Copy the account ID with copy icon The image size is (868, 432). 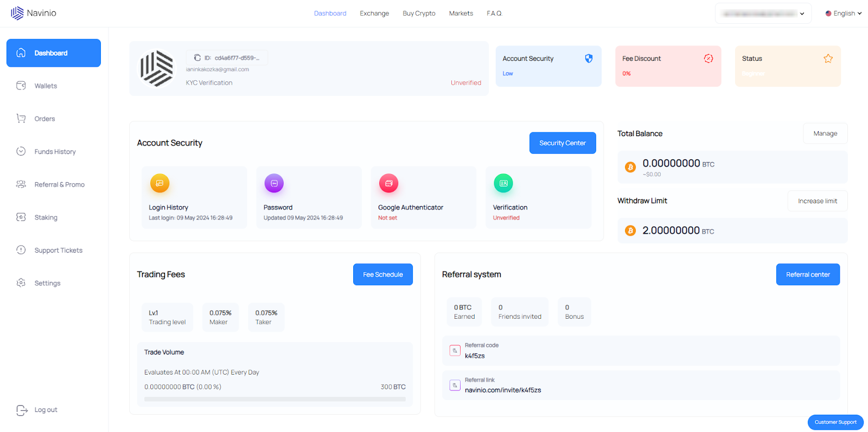tap(197, 57)
